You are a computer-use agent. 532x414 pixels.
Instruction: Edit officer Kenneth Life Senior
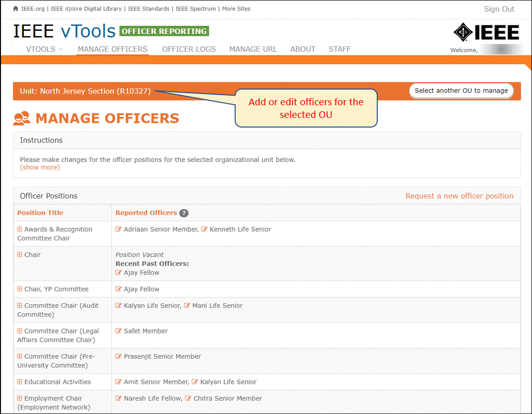pyautogui.click(x=204, y=229)
